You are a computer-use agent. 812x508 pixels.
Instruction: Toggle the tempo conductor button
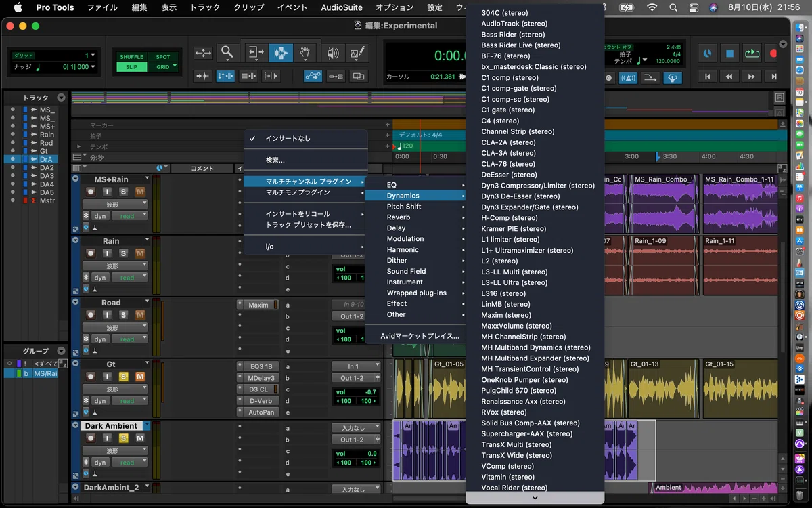tap(672, 78)
